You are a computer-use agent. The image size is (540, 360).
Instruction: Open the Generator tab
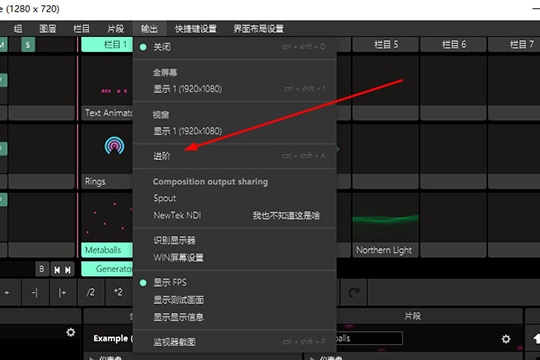(x=107, y=269)
